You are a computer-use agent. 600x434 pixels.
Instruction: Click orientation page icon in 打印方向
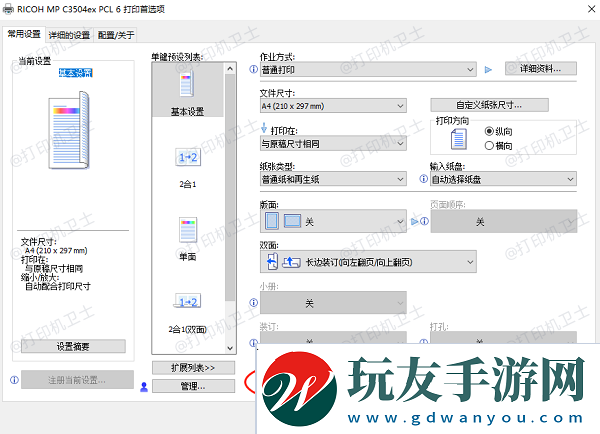(458, 139)
